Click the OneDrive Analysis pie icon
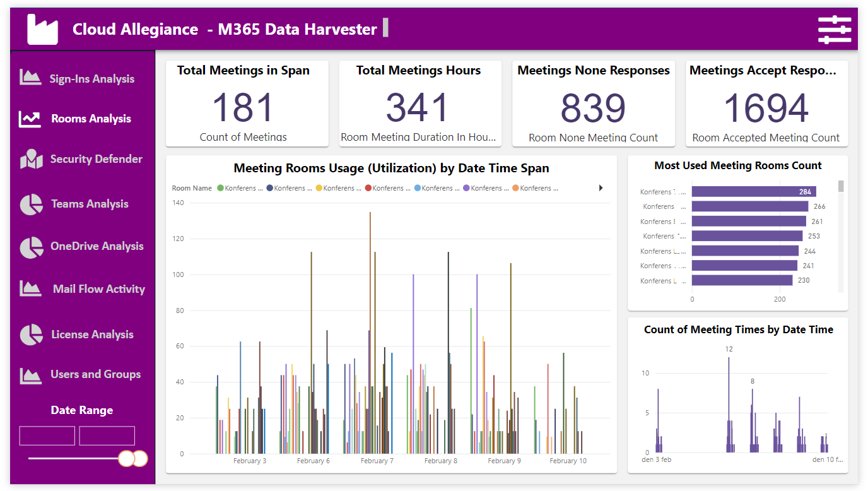Screen dimensions: 868x491 click(31, 247)
